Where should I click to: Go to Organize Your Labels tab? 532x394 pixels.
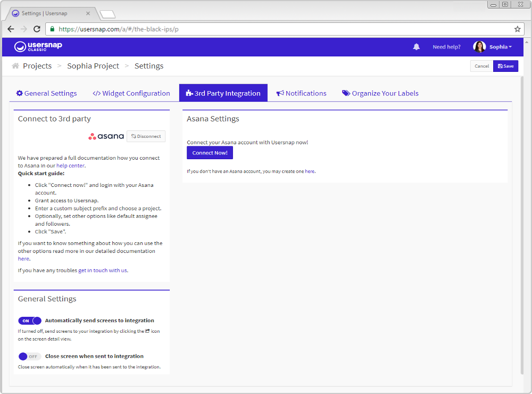click(x=380, y=93)
